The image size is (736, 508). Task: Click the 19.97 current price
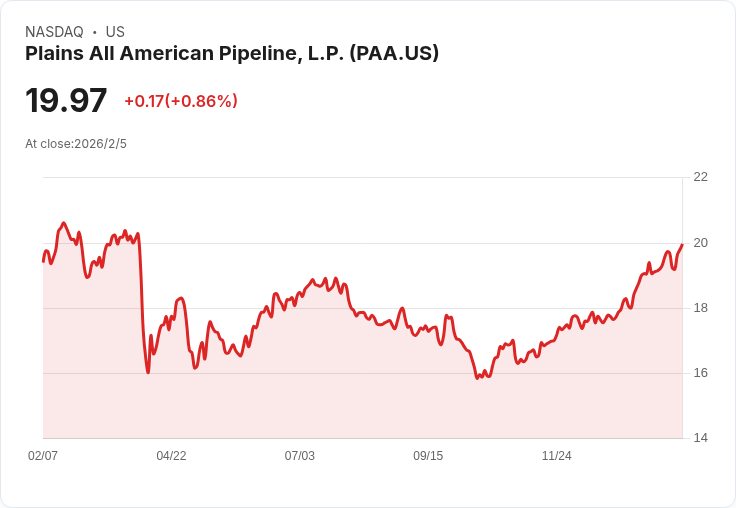66,100
